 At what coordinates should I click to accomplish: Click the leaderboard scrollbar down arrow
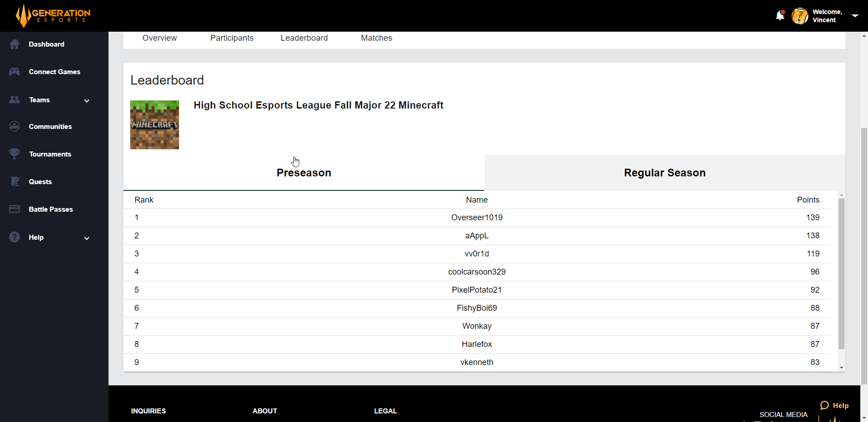(x=841, y=368)
